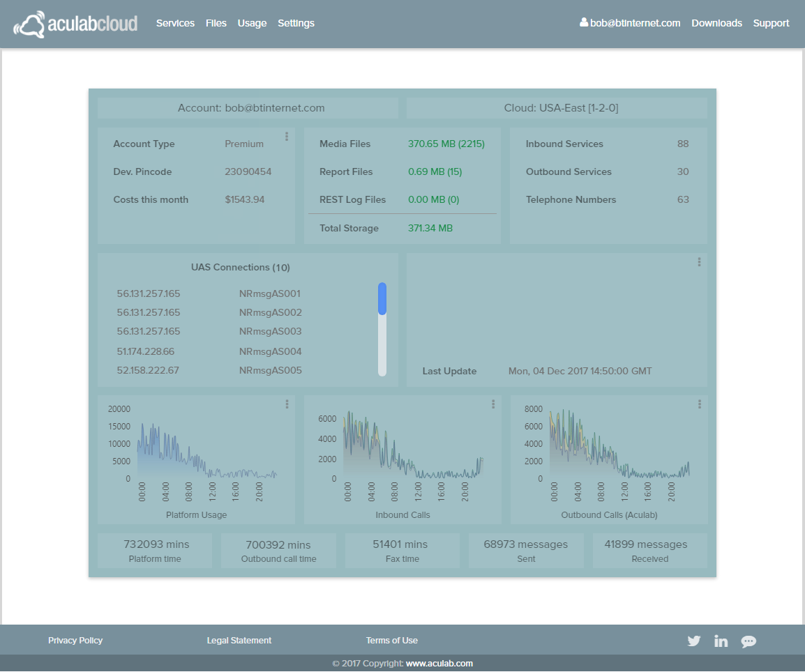Click the UAS Connections scrollbar thumb
805x672 pixels.
pyautogui.click(x=382, y=298)
